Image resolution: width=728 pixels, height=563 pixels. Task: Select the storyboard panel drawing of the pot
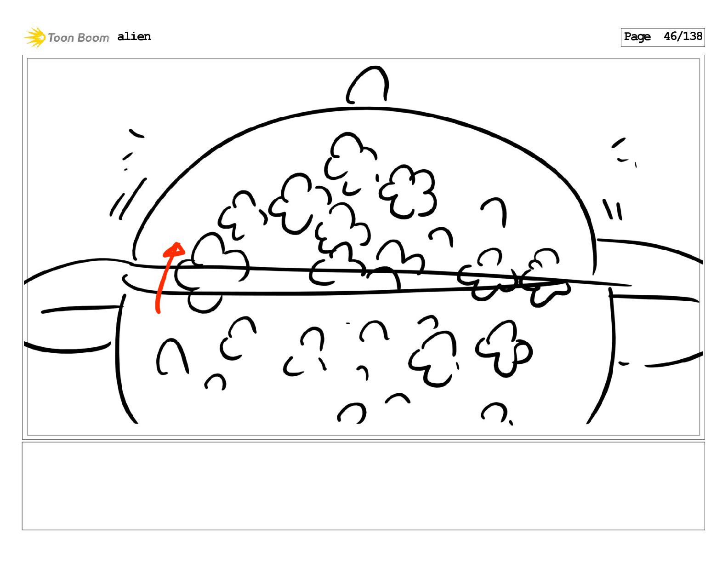pos(363,247)
